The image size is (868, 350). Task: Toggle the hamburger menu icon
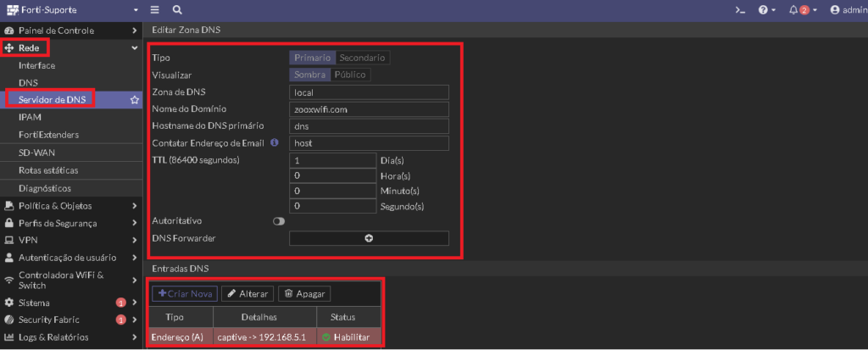point(155,10)
